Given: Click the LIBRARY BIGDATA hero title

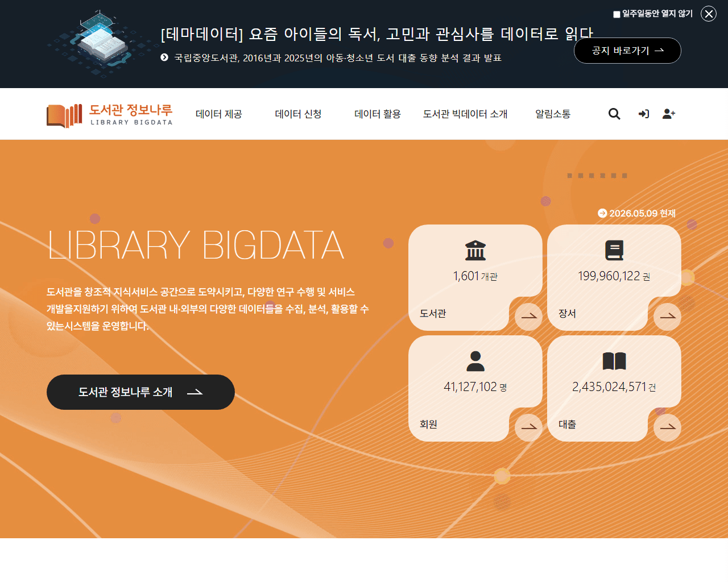Looking at the screenshot, I should point(196,245).
